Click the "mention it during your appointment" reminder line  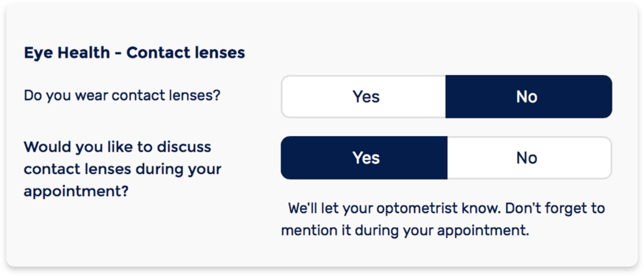tap(404, 230)
